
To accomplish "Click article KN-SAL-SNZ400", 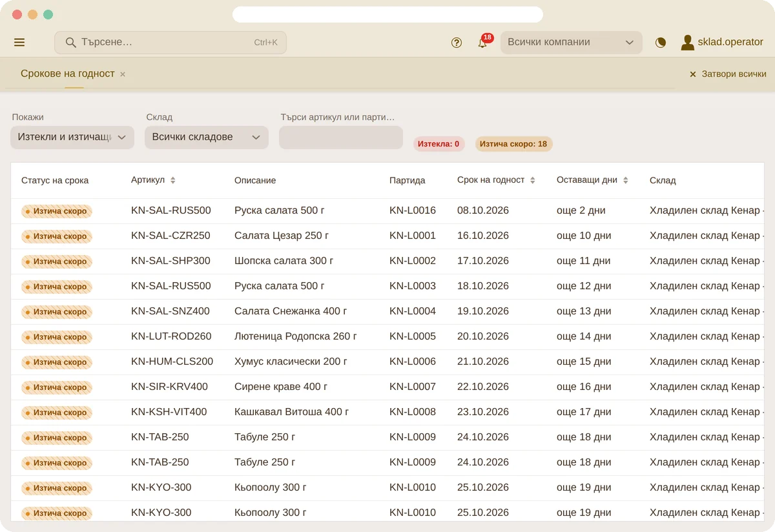I will (170, 311).
